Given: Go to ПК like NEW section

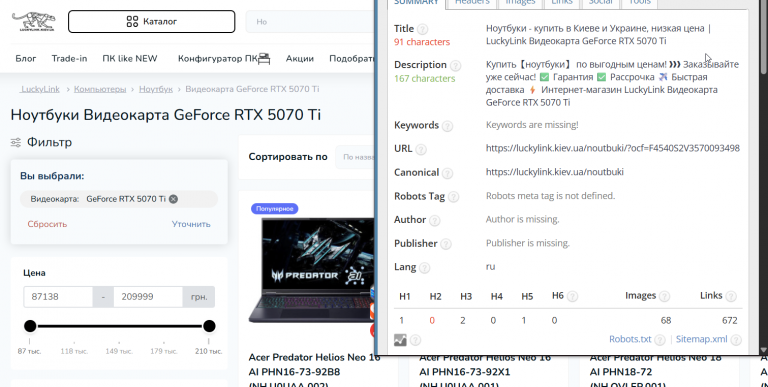Looking at the screenshot, I should pyautogui.click(x=130, y=58).
